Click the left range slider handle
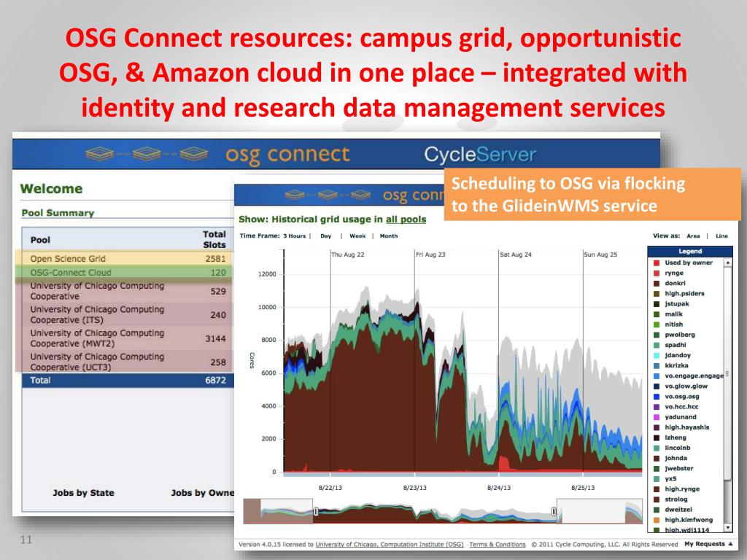The image size is (747, 560). click(x=316, y=511)
